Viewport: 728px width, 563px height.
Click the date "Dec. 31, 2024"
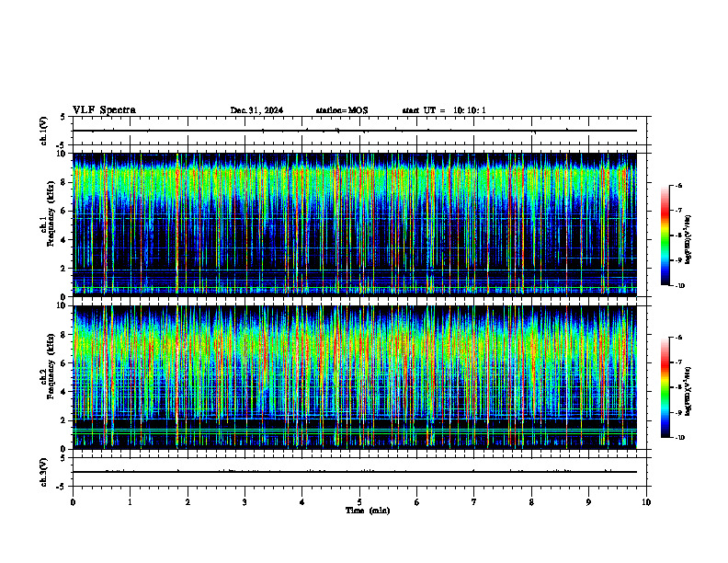[x=256, y=110]
